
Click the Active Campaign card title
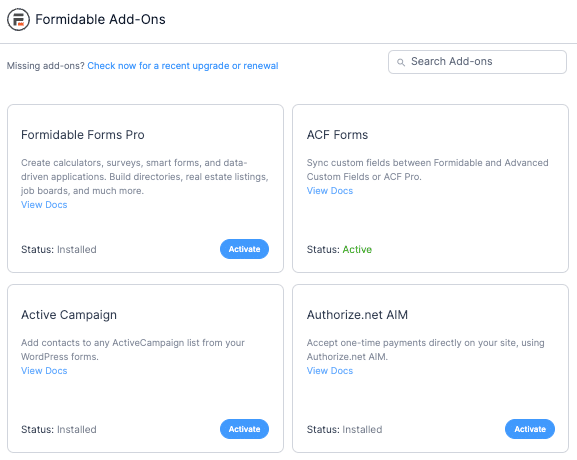click(69, 315)
